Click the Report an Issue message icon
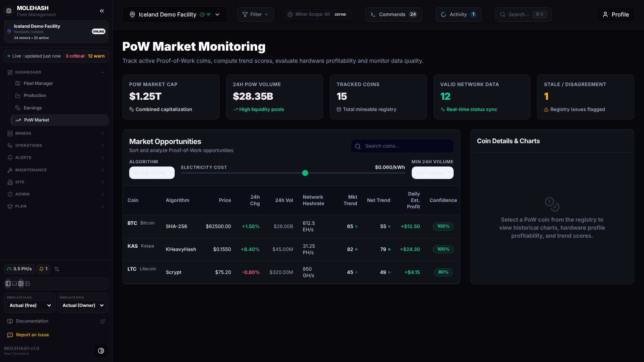Screen dimensions: 644x362 10,335
